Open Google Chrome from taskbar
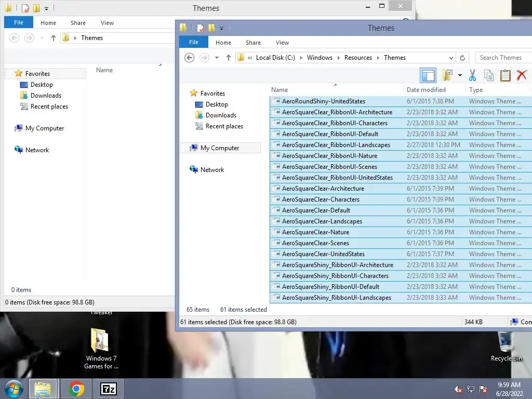 click(x=76, y=389)
